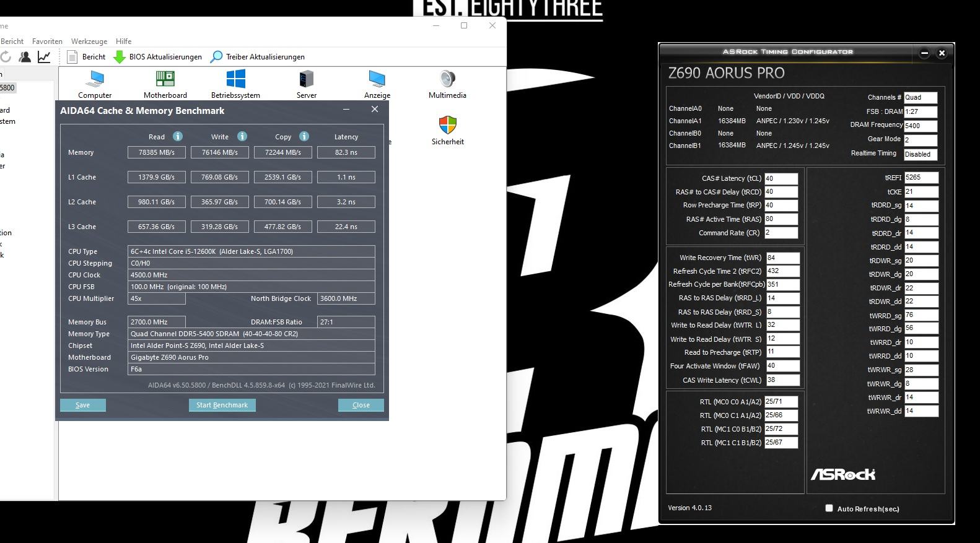Click the Memory Type Quad Channel DDR5-5400 text

point(251,334)
